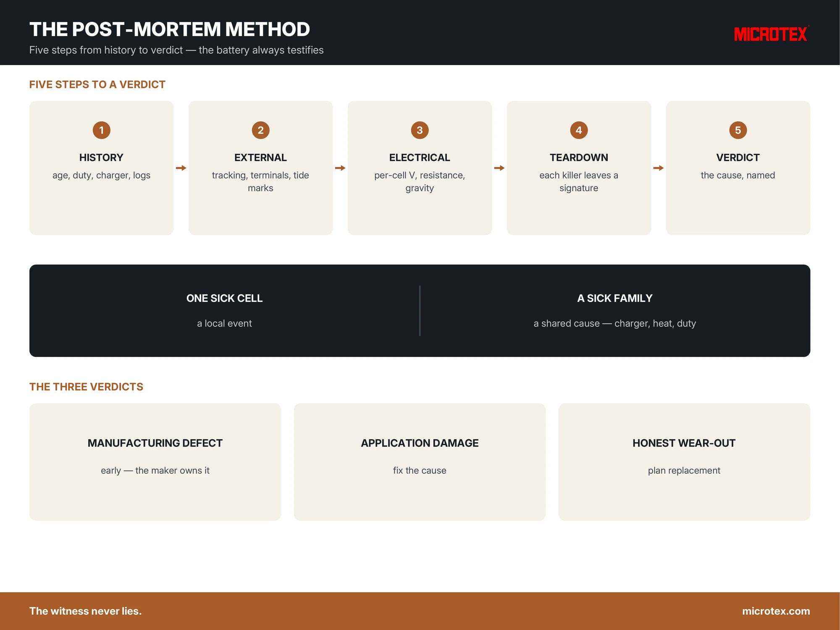Image resolution: width=840 pixels, height=630 pixels.
Task: Click the step 1 number badge
Action: 101,130
